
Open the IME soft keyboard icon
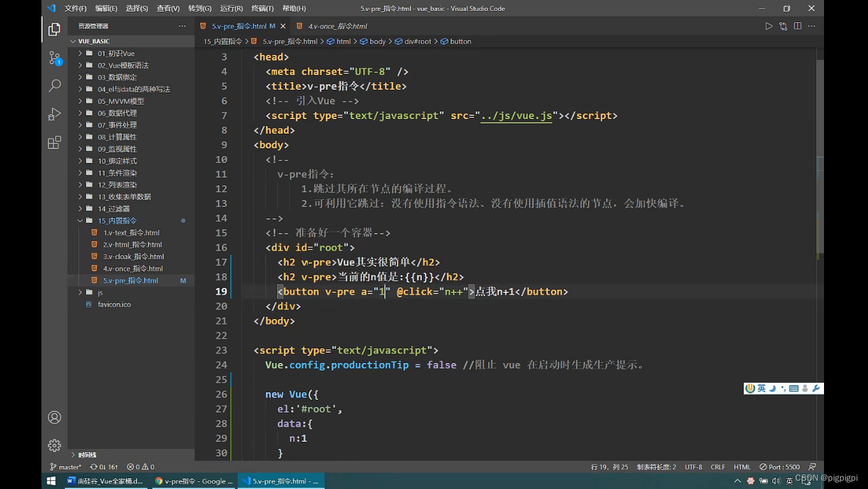click(x=793, y=388)
